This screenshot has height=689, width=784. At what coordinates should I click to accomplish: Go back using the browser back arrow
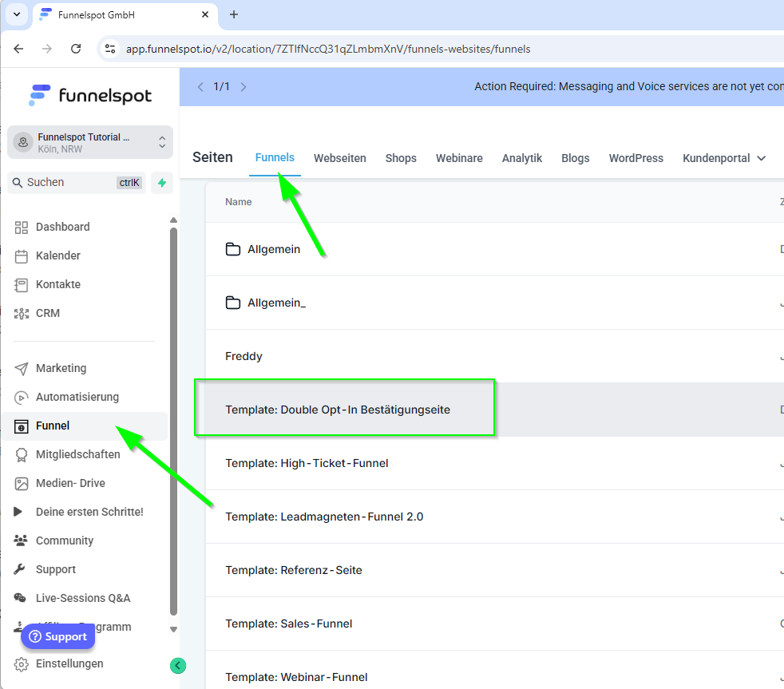point(18,49)
